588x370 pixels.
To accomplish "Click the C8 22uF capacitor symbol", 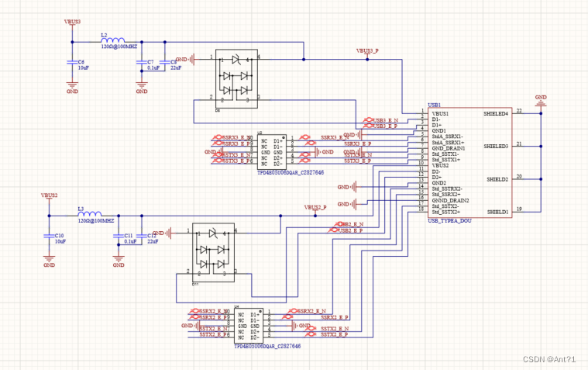I will [x=165, y=62].
